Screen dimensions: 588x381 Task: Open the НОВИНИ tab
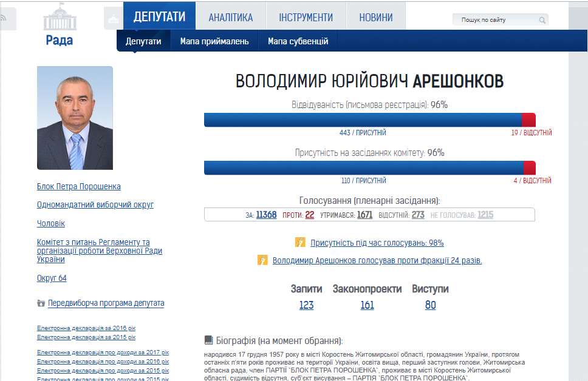tap(375, 18)
